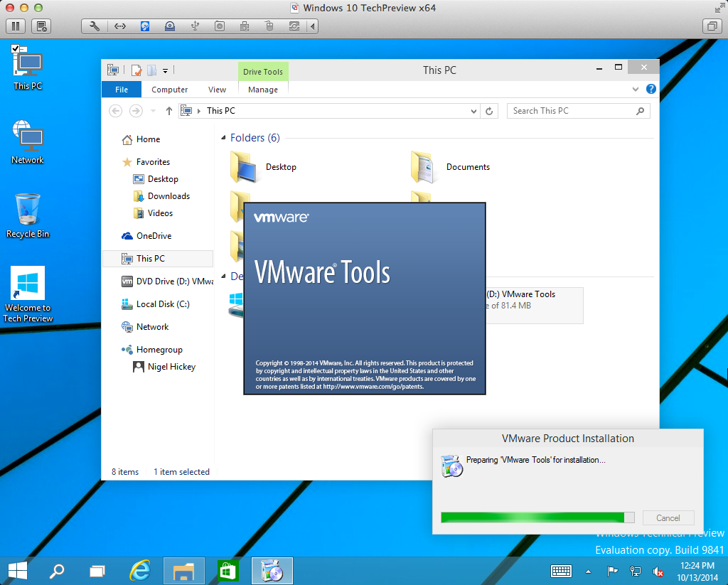Launch Internet Explorer from taskbar
Viewport: 728px width, 585px height.
(x=140, y=571)
